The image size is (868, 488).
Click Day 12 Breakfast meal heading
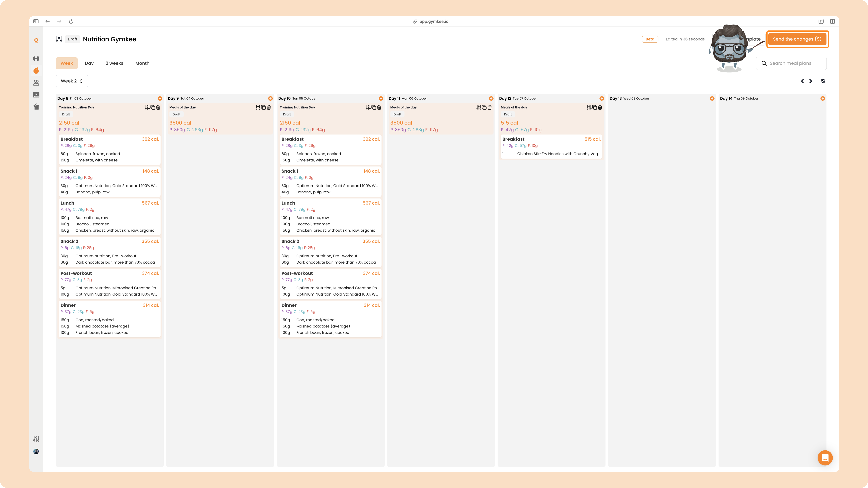[513, 139]
